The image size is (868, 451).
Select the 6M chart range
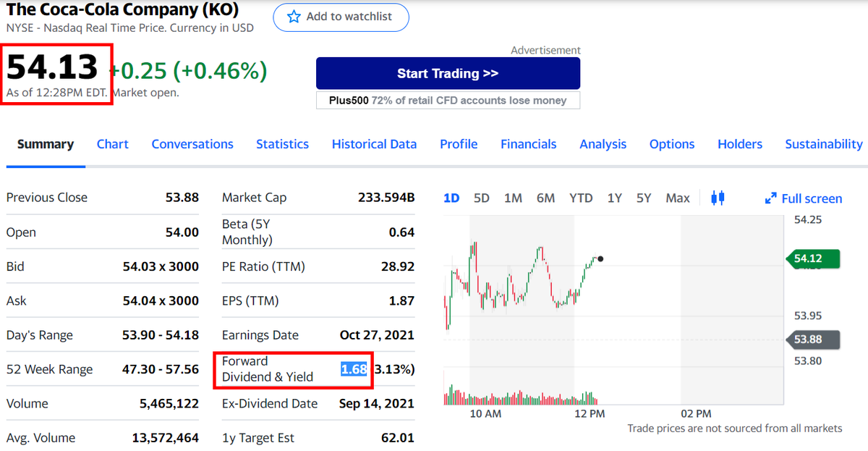[x=545, y=198]
